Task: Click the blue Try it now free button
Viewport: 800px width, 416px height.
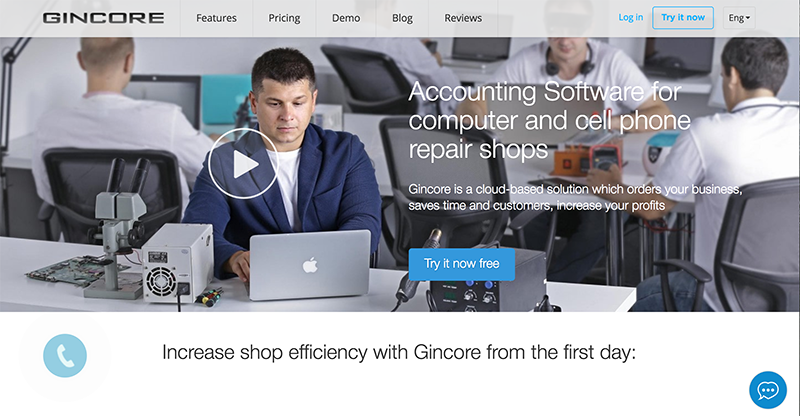Action: 462,264
